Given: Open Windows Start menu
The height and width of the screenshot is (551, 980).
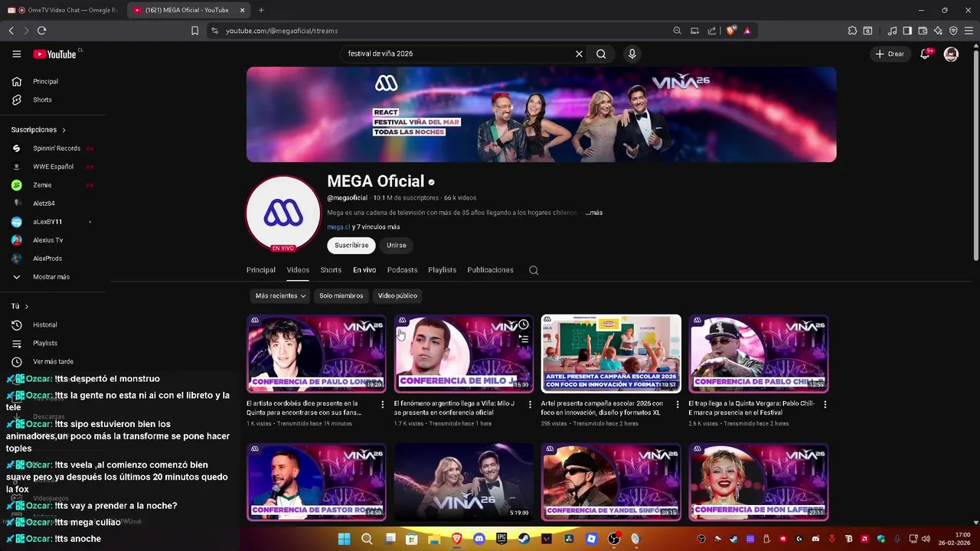Looking at the screenshot, I should [344, 539].
